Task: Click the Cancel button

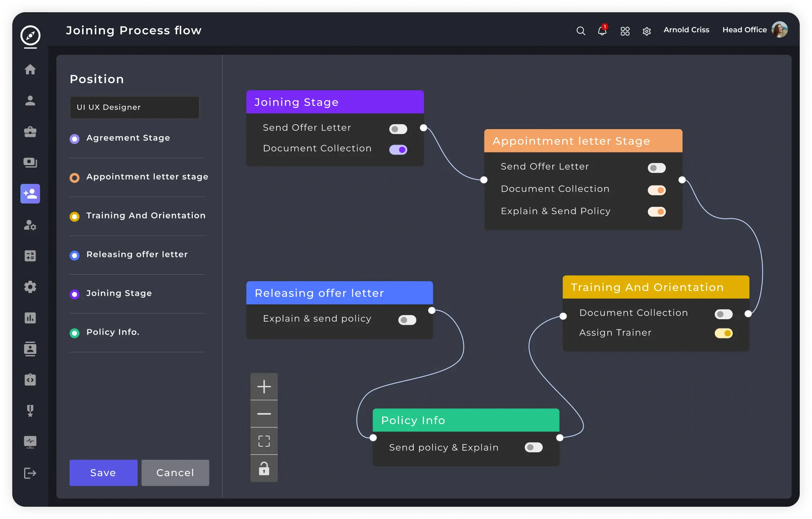Action: [x=175, y=473]
